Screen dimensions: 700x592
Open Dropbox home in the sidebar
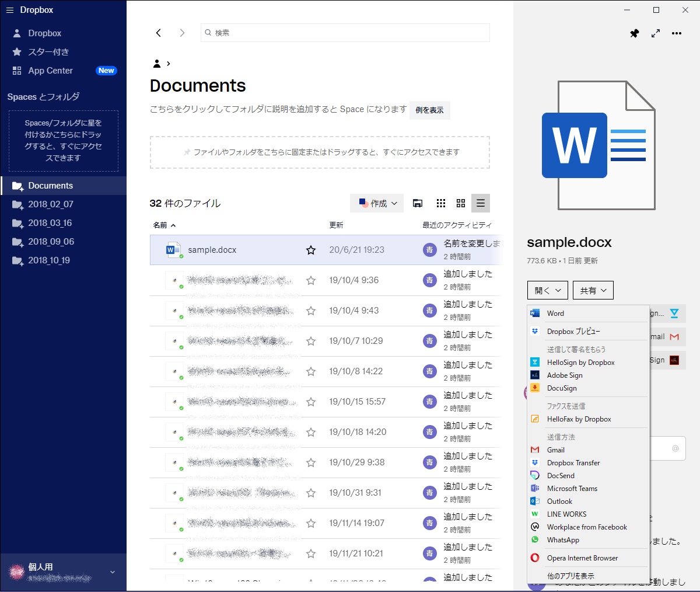click(x=63, y=33)
